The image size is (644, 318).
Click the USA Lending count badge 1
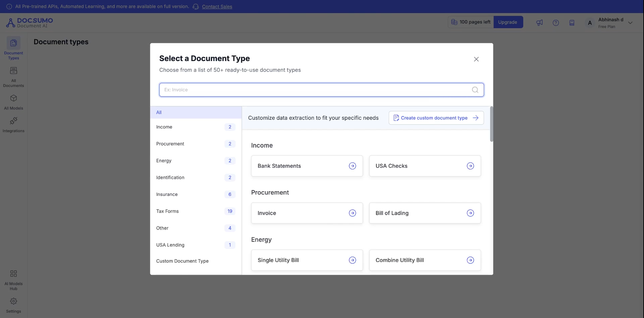(230, 245)
